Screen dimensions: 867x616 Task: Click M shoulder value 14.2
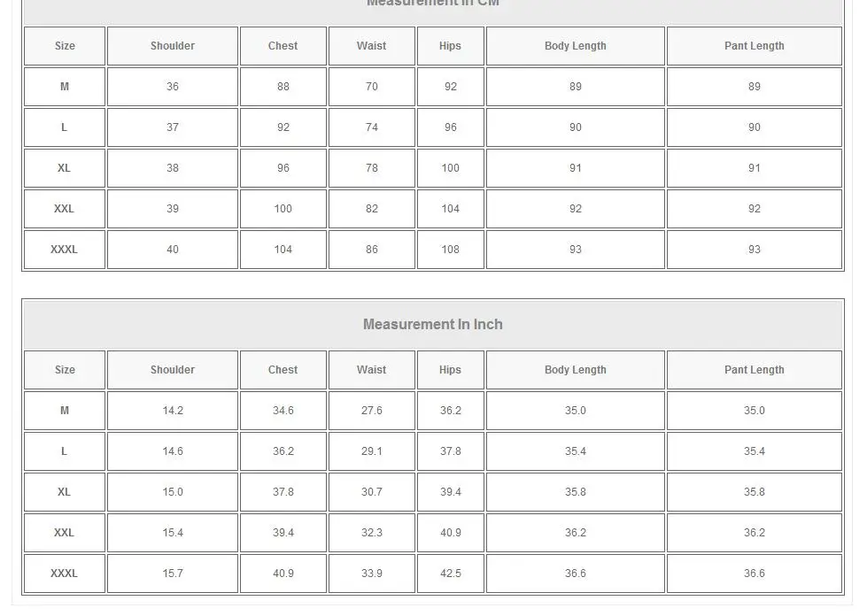173,411
